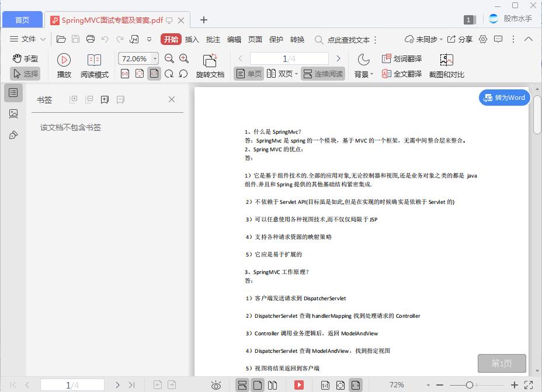Open settings gear icon
This screenshot has height=392, width=542.
click(483, 39)
